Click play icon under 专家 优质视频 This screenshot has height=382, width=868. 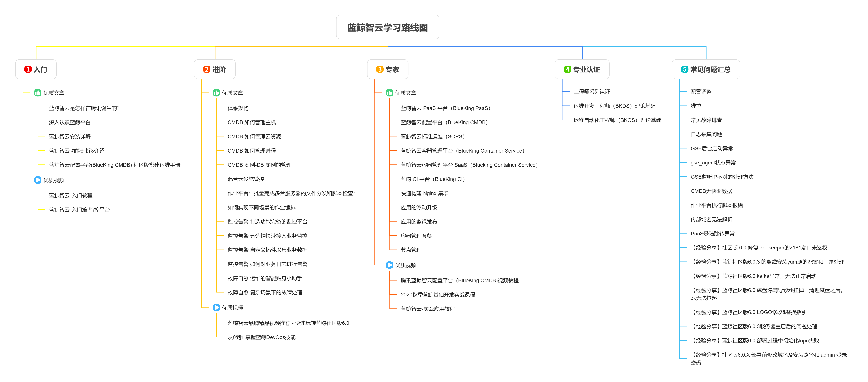[x=390, y=265]
